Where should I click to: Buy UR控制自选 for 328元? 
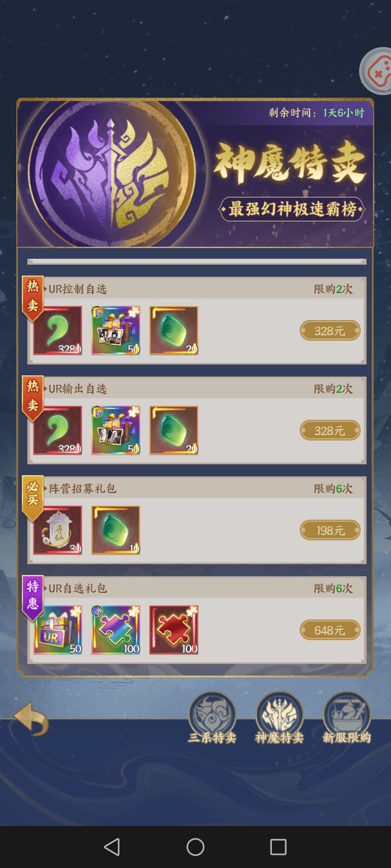pos(330,331)
